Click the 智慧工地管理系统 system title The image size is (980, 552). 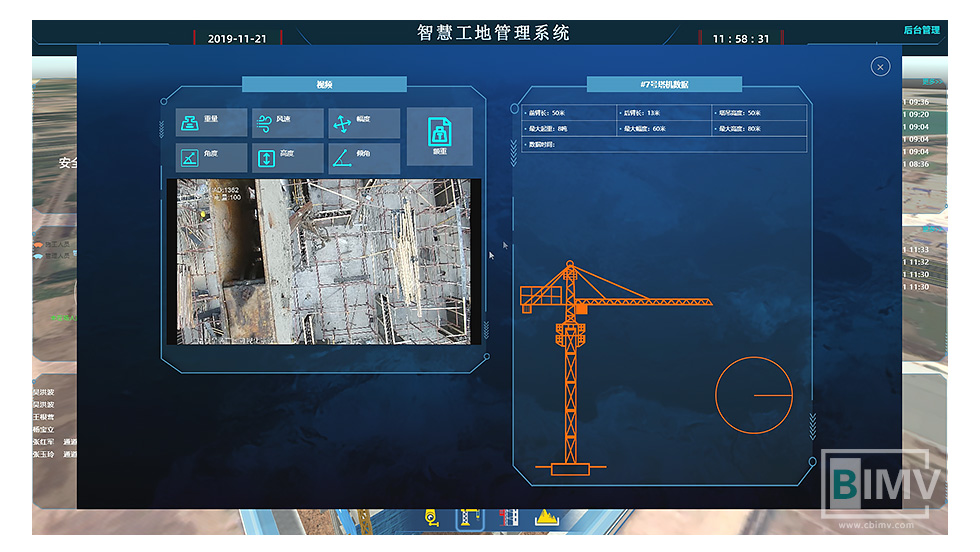click(493, 33)
